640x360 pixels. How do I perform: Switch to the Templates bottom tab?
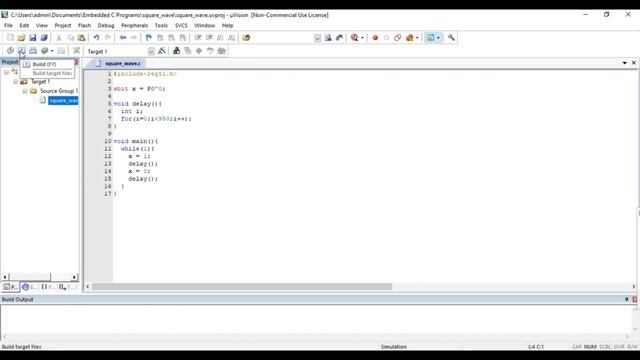67,287
